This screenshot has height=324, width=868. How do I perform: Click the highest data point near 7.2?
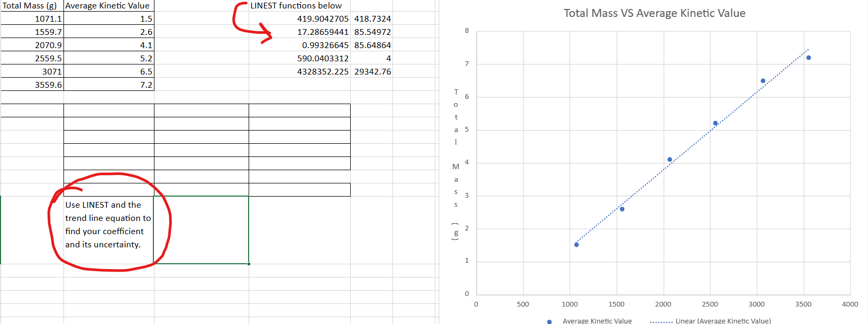coord(809,58)
